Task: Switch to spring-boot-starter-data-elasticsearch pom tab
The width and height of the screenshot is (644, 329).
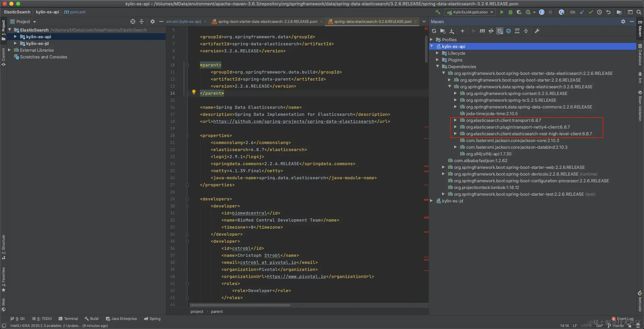Action: click(267, 21)
